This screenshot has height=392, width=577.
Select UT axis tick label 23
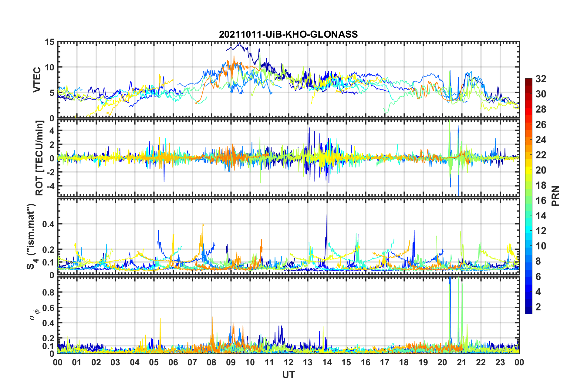click(500, 362)
